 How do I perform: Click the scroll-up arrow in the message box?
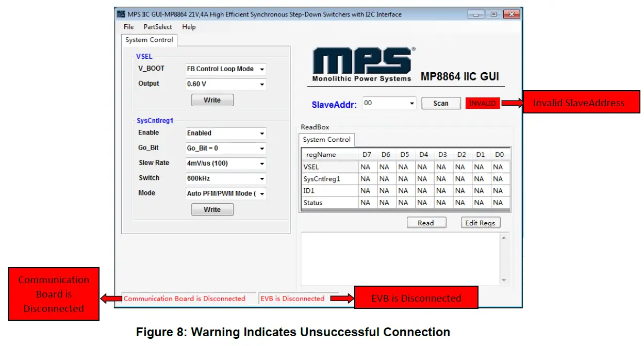coord(504,237)
